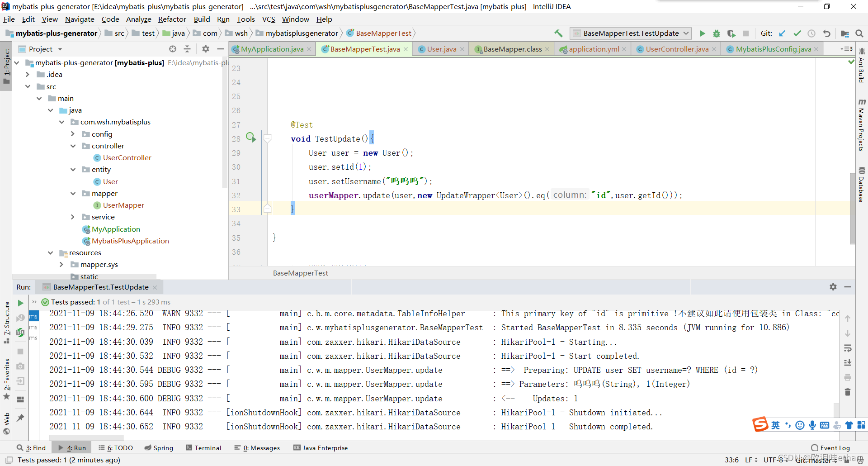Screen dimensions: 868x466
Task: Click pin tab icon in Run panel
Action: [x=20, y=418]
